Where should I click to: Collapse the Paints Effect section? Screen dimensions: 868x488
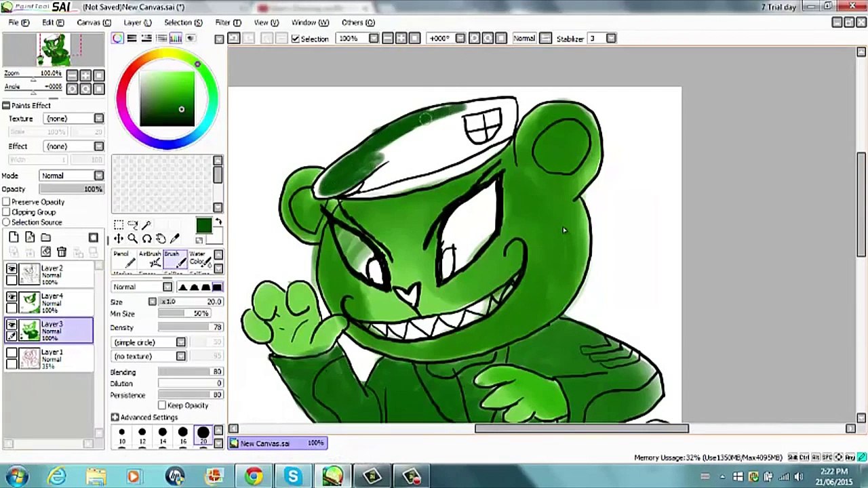6,106
